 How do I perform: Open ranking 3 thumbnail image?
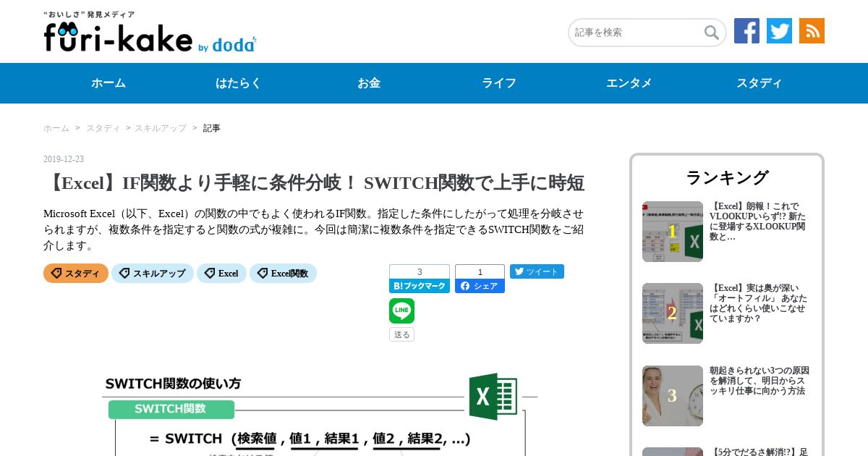click(673, 396)
